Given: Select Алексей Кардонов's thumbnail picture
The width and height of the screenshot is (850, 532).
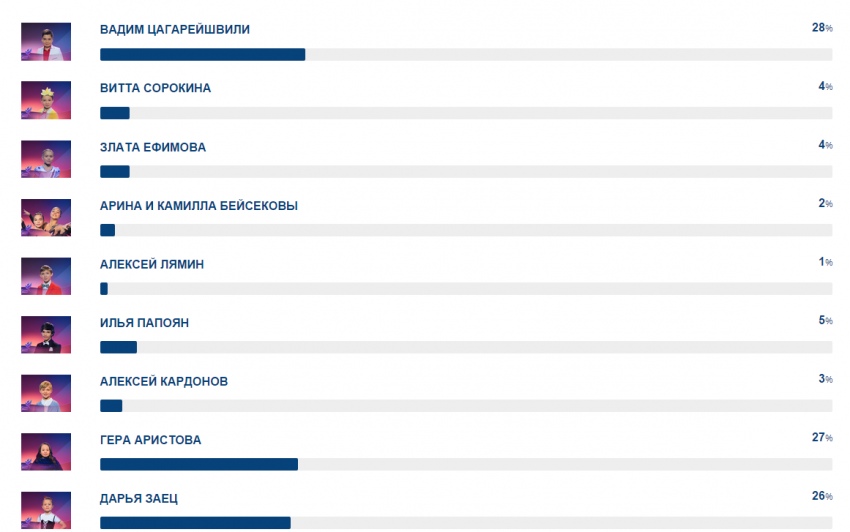Looking at the screenshot, I should click(46, 393).
